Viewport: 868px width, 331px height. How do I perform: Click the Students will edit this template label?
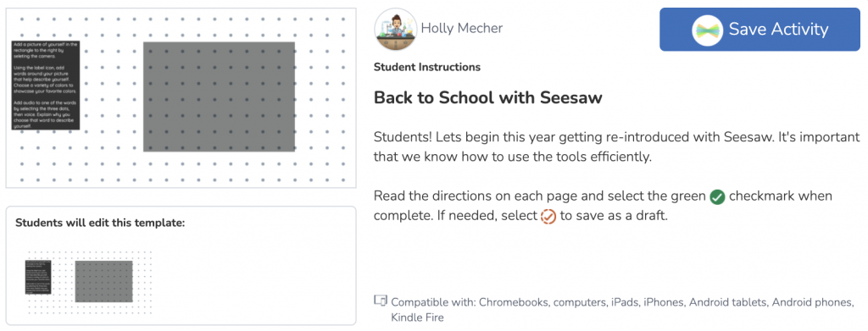(x=100, y=223)
